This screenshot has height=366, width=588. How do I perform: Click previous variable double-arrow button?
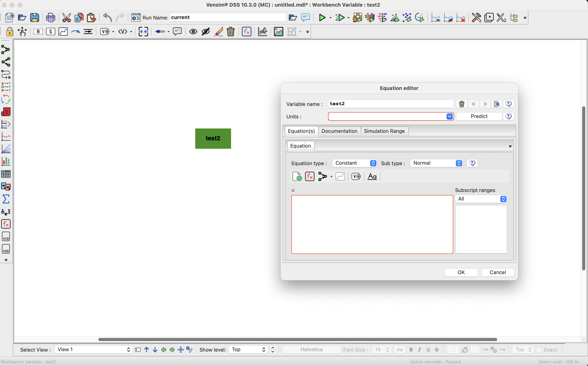click(473, 104)
